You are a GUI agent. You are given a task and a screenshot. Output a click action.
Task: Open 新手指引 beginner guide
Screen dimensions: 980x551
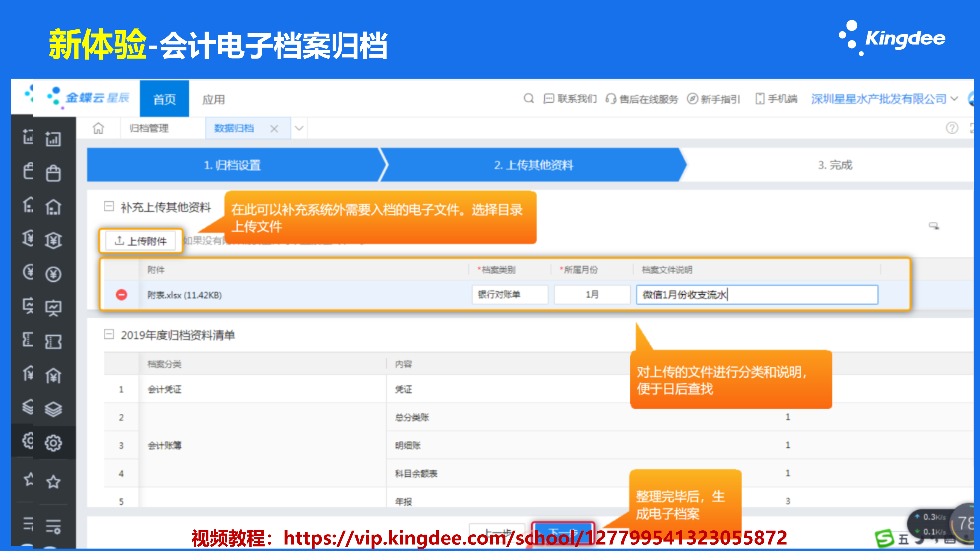click(x=713, y=99)
